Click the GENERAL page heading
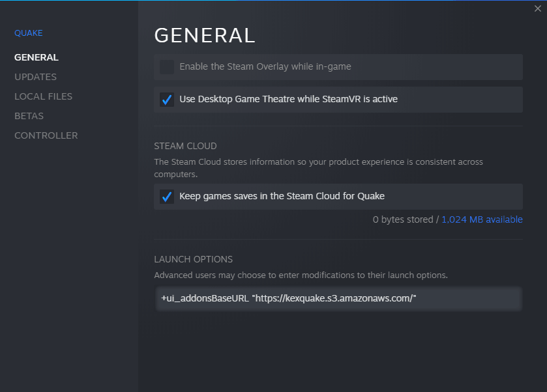Image resolution: width=547 pixels, height=392 pixels. [205, 36]
